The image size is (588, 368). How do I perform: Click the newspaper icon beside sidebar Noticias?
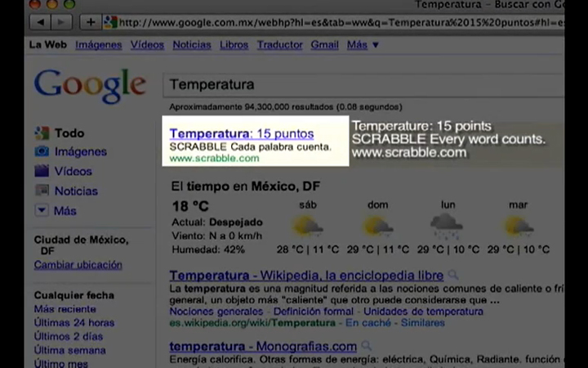[x=42, y=191]
